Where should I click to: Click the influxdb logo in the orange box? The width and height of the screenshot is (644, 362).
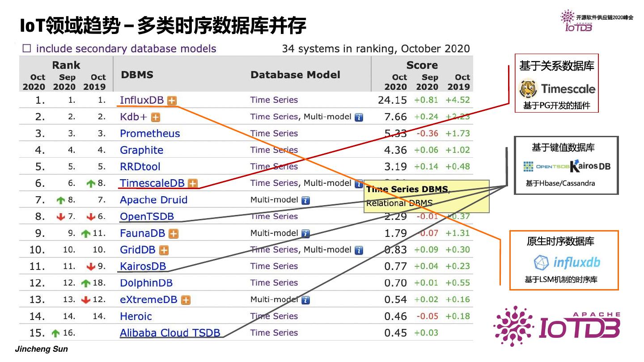tap(567, 262)
